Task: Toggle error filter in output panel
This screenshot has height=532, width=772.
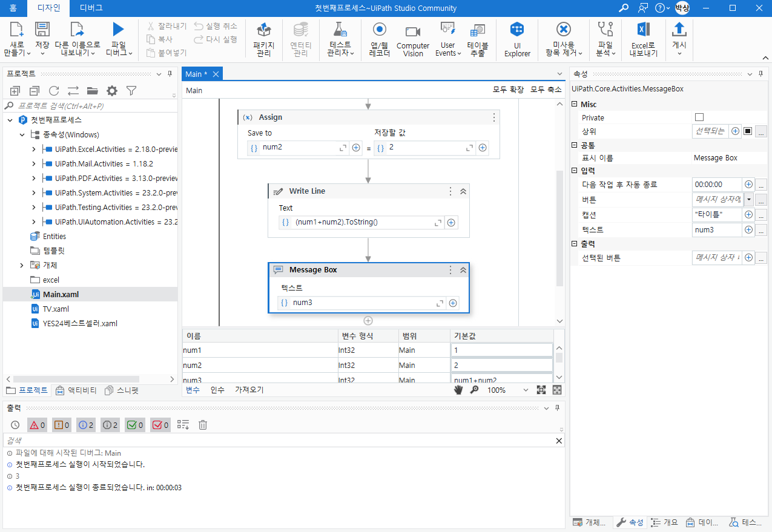Action: (38, 425)
